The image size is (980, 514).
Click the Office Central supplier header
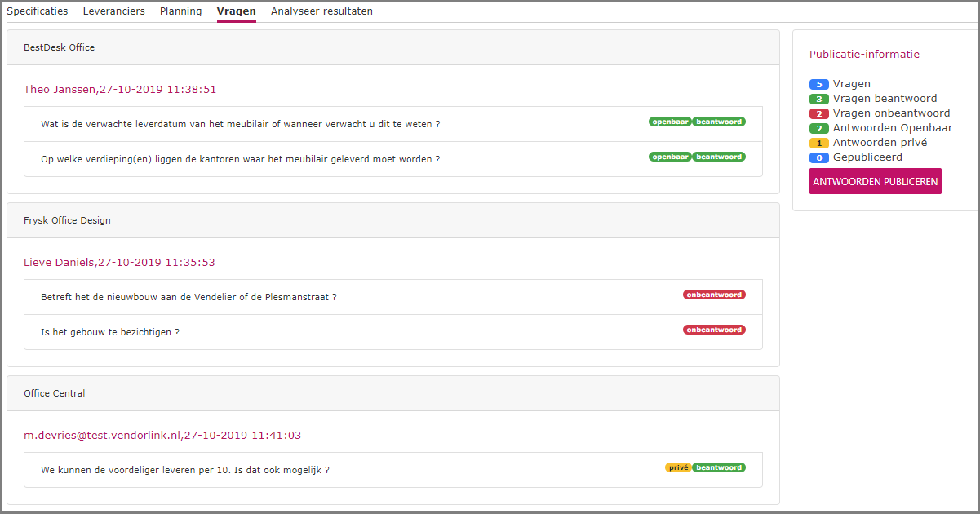tap(393, 393)
